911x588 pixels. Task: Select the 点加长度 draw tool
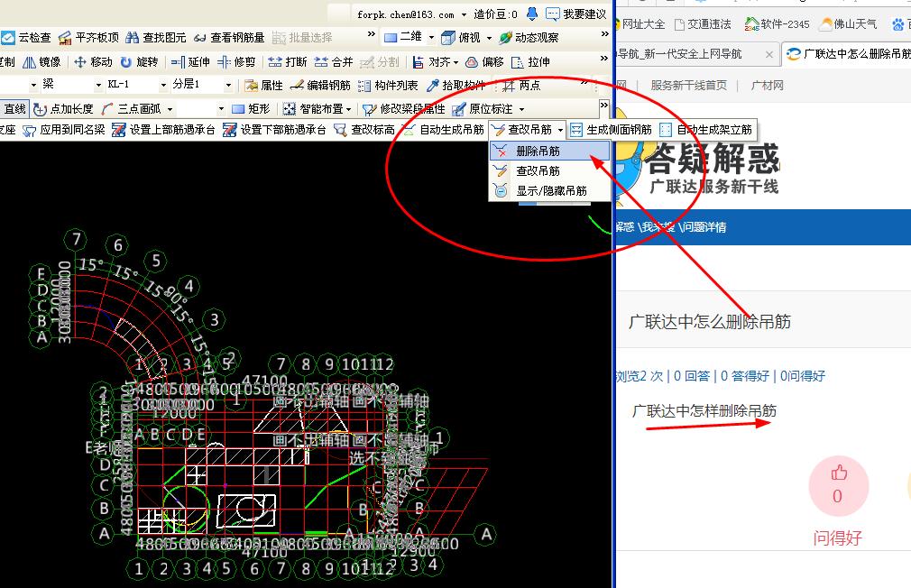click(x=63, y=108)
